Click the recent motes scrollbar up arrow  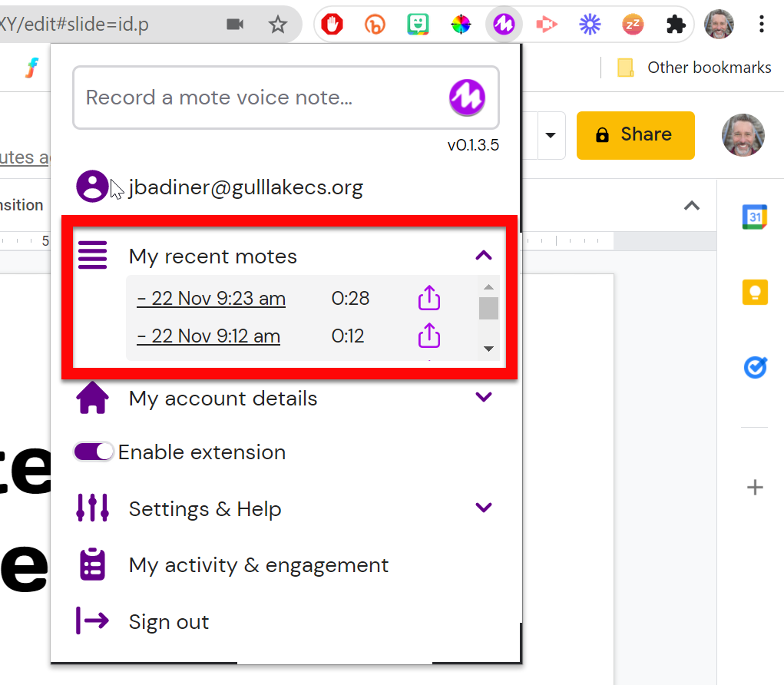click(488, 287)
